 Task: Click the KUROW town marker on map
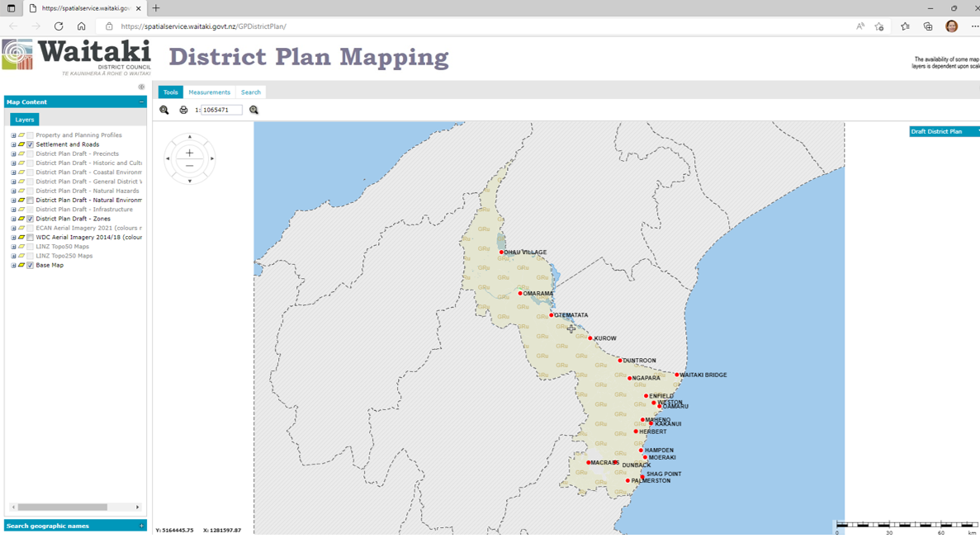[590, 338]
